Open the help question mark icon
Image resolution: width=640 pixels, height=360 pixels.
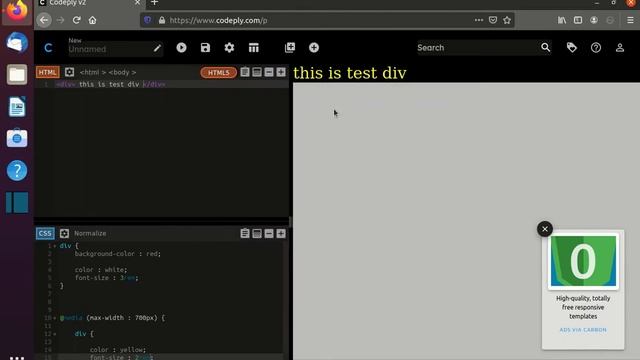tap(596, 48)
